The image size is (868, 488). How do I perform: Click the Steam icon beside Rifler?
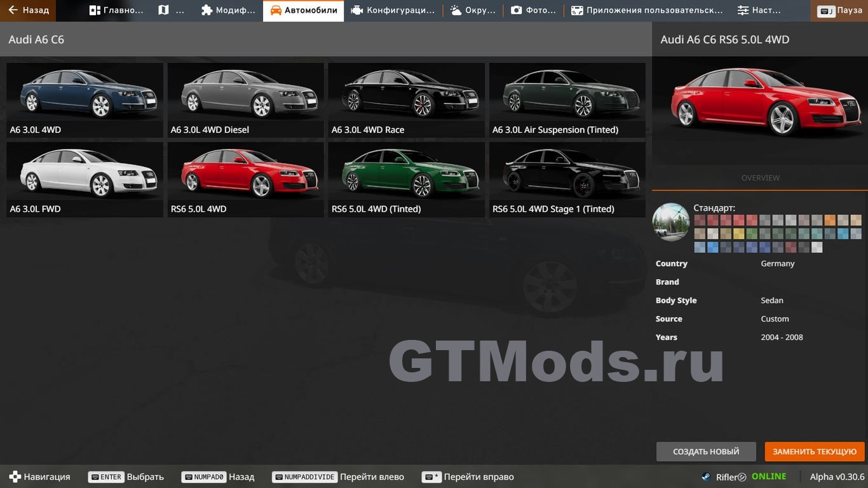pos(706,477)
